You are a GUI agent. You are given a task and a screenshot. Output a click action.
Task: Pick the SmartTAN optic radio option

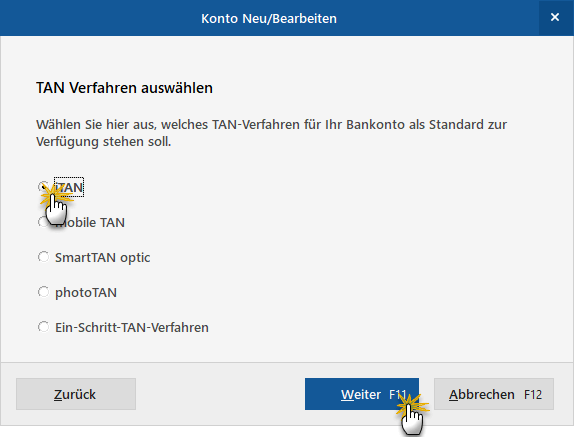point(43,257)
